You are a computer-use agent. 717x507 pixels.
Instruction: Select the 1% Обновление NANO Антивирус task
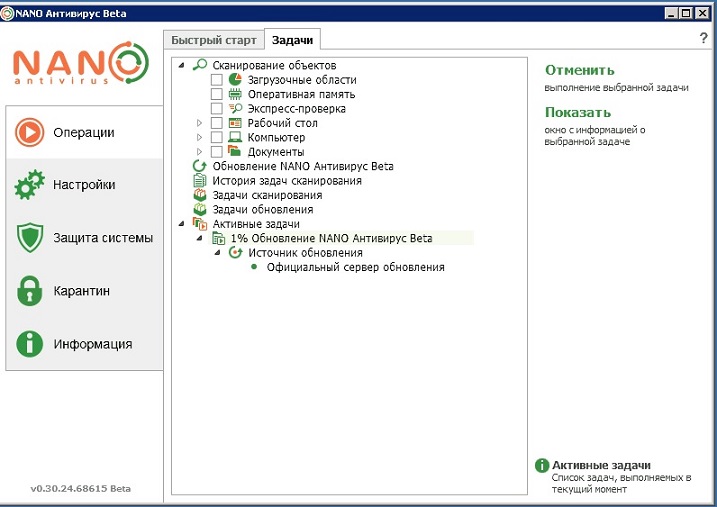[330, 238]
